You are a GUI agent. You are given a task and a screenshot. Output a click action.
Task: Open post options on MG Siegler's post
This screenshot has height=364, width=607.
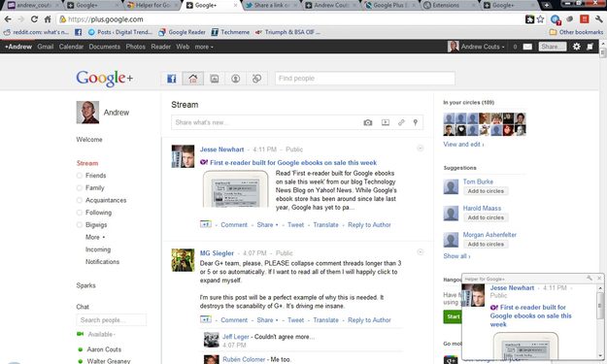pos(420,252)
